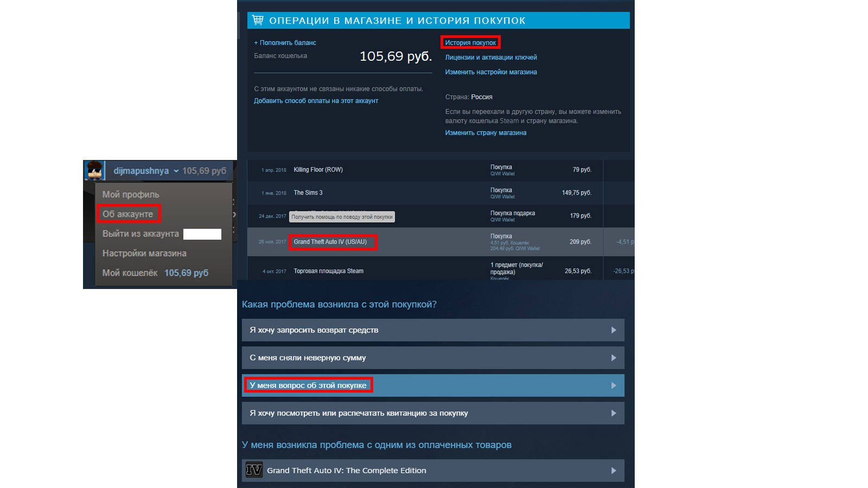Choose 'У меня вопрос об этой покупке'
Viewport: 868px width, 488px height.
tap(433, 385)
